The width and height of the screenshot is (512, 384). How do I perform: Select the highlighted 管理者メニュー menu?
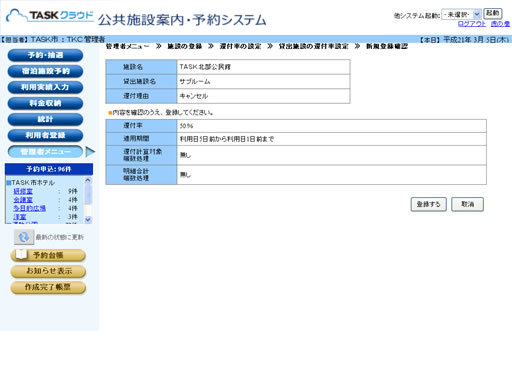[45, 152]
